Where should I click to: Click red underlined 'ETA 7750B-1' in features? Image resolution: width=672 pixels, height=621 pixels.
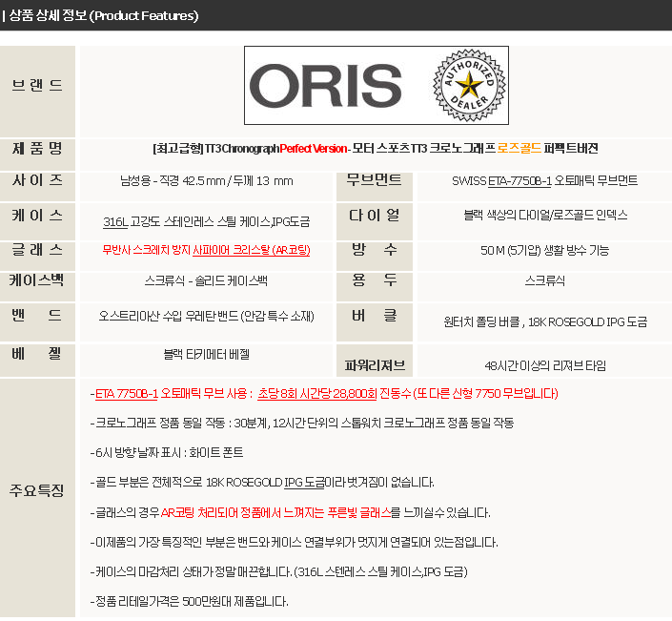(127, 394)
